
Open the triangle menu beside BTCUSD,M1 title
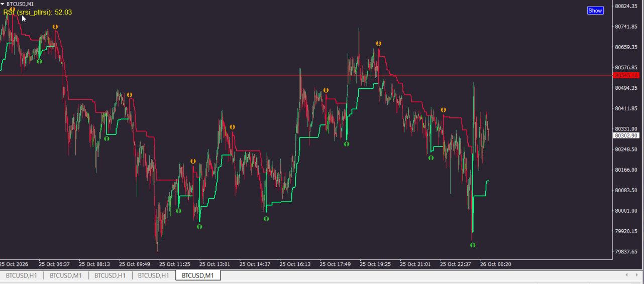click(x=3, y=4)
